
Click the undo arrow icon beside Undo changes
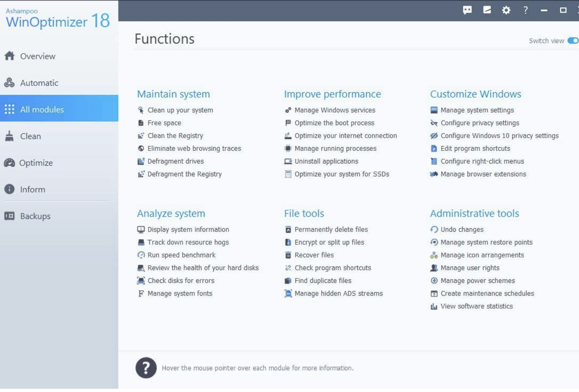[434, 229]
